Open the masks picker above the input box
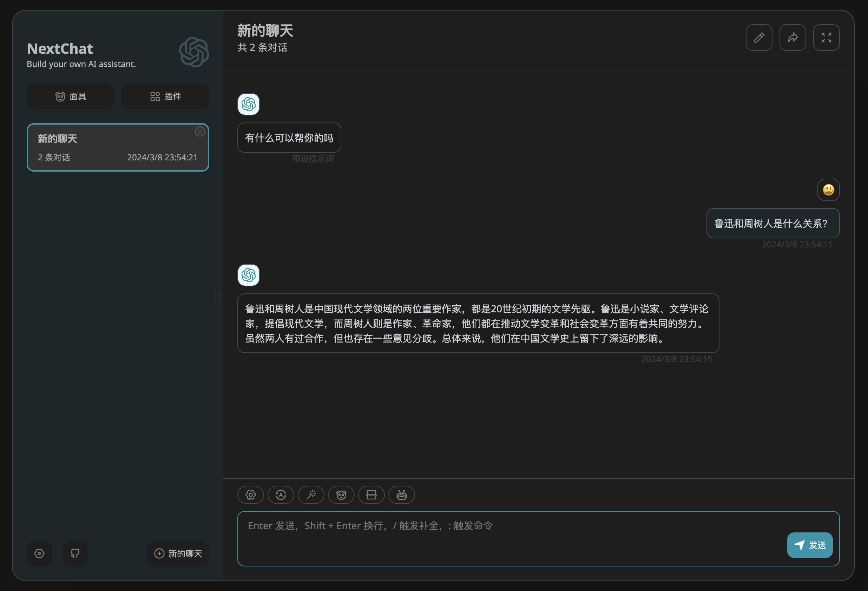Image resolution: width=868 pixels, height=591 pixels. 341,495
